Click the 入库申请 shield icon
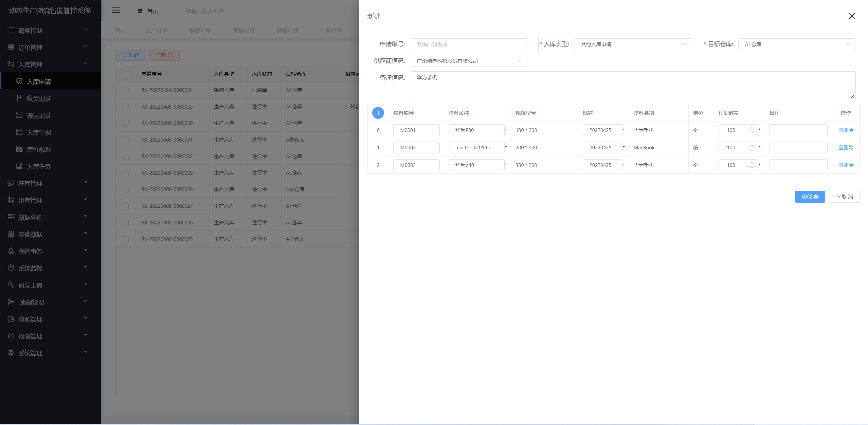 [19, 81]
